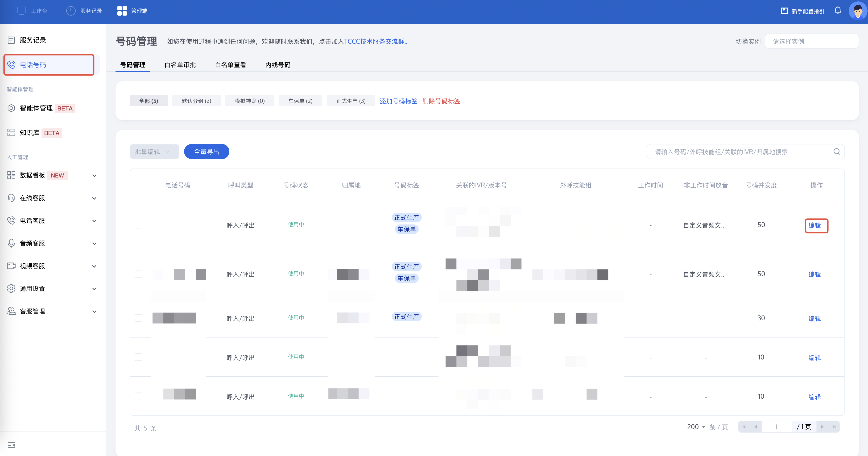868x456 pixels.
Task: Check the last row's checkbox
Action: [x=138, y=396]
